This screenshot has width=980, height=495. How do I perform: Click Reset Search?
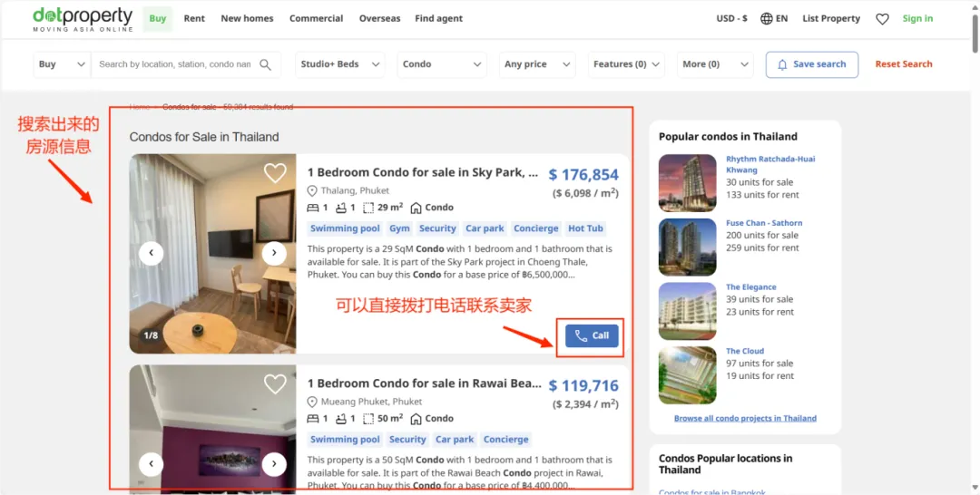pyautogui.click(x=904, y=64)
